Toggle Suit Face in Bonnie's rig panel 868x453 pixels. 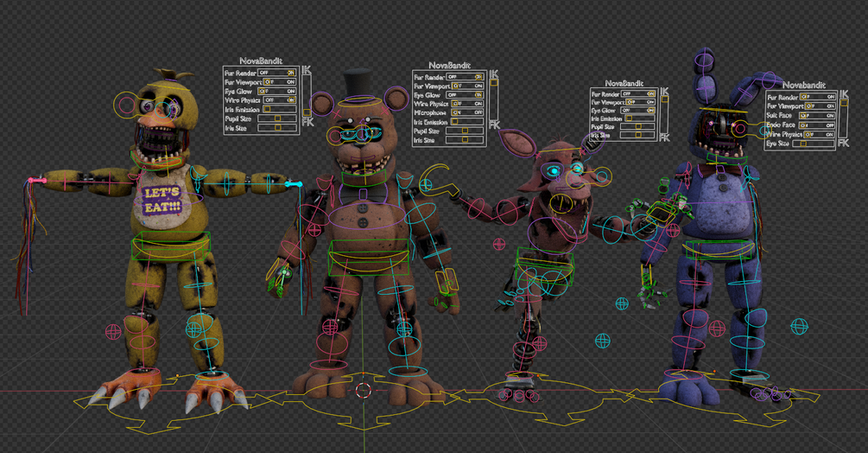click(x=817, y=115)
